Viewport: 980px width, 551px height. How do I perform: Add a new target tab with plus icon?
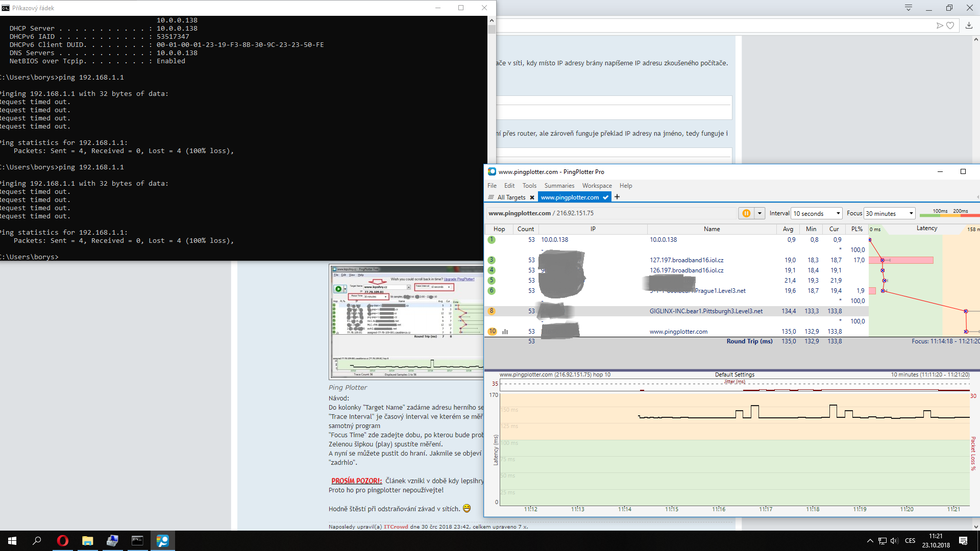point(617,197)
